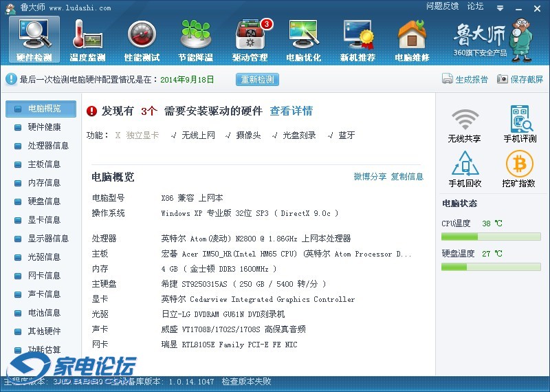The width and height of the screenshot is (550, 392).
Task: Click the 无线共享 WiFi sharing icon
Action: [x=465, y=125]
